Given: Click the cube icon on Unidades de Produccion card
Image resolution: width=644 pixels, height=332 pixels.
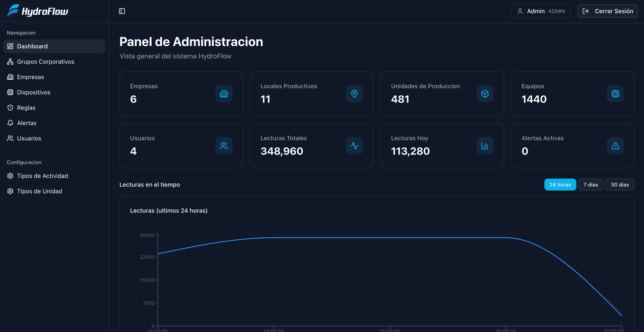Looking at the screenshot, I should 485,94.
